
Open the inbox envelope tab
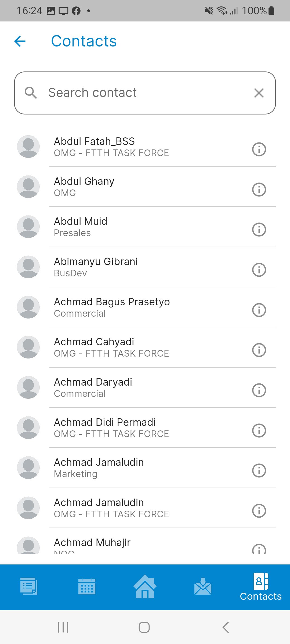pyautogui.click(x=203, y=587)
